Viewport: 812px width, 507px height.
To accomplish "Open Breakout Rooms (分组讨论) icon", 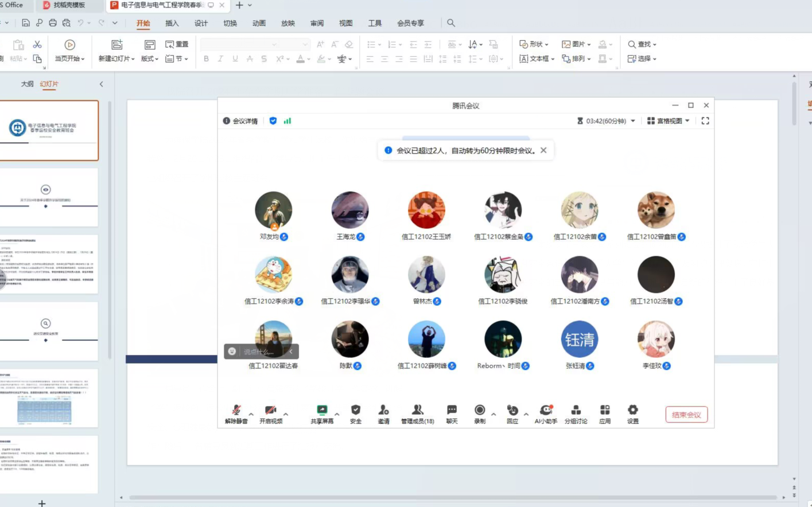I will click(576, 411).
